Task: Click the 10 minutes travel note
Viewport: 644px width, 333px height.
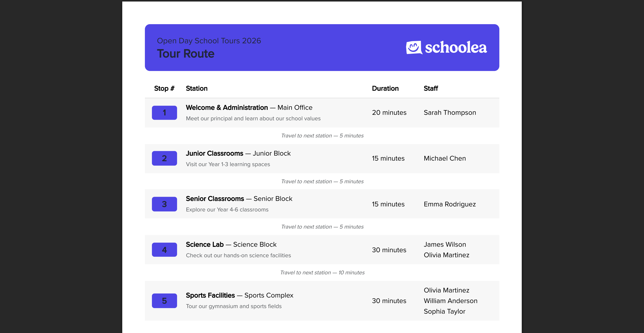Action: click(x=322, y=273)
